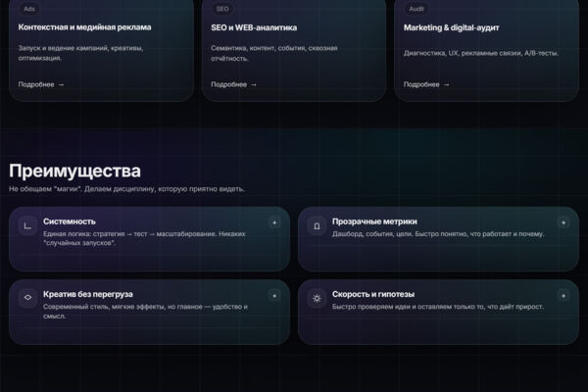
Task: Click the 'Не обещаем магии' subtitle text
Action: [x=126, y=189]
